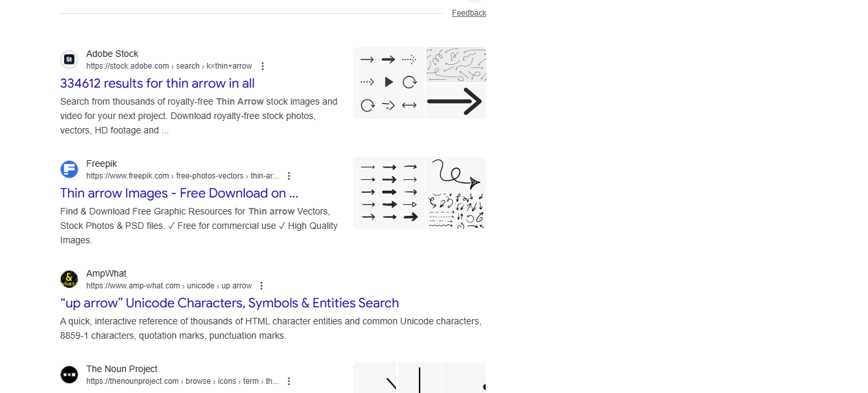Click the stock.adobe.com breadcrumb URL

coord(169,66)
